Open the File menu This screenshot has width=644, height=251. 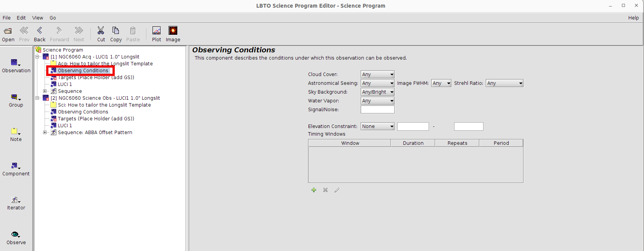(x=6, y=18)
